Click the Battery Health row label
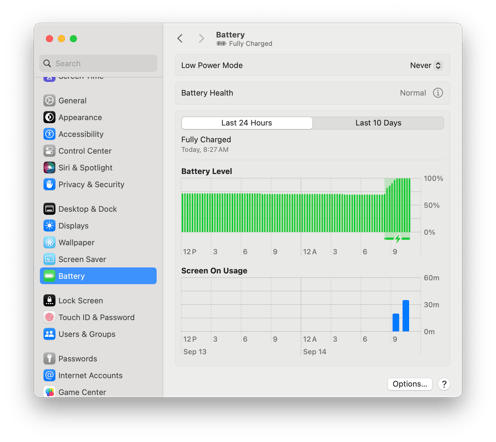 point(207,93)
